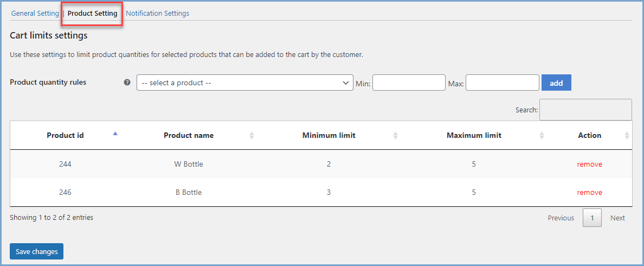Click the blue add button
Image resolution: width=644 pixels, height=266 pixels.
pos(556,83)
